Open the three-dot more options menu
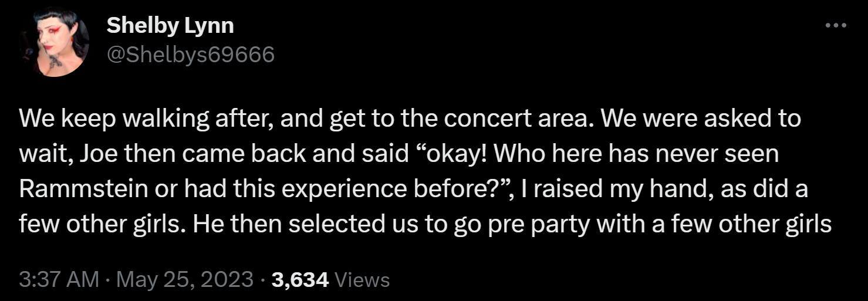The image size is (868, 301). (836, 25)
